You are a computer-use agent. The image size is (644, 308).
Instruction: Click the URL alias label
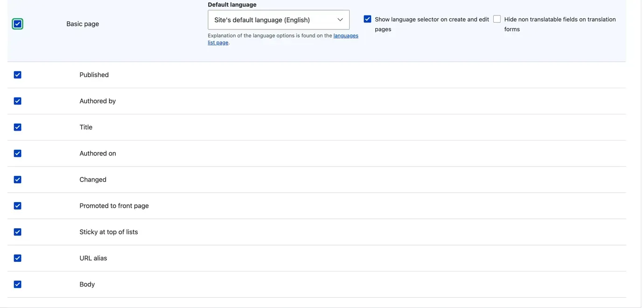tap(93, 258)
